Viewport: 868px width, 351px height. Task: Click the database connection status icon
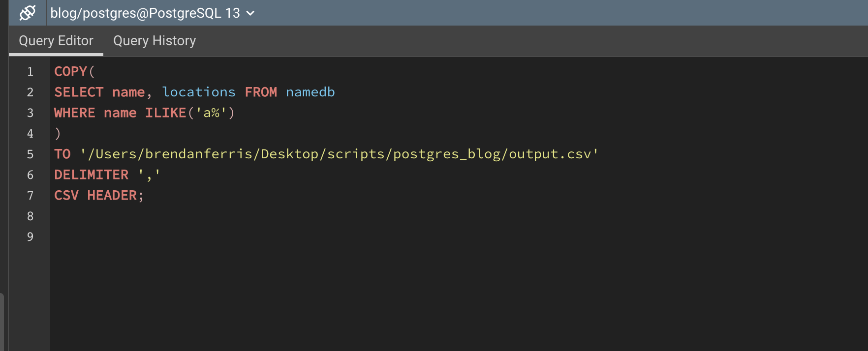coord(28,13)
